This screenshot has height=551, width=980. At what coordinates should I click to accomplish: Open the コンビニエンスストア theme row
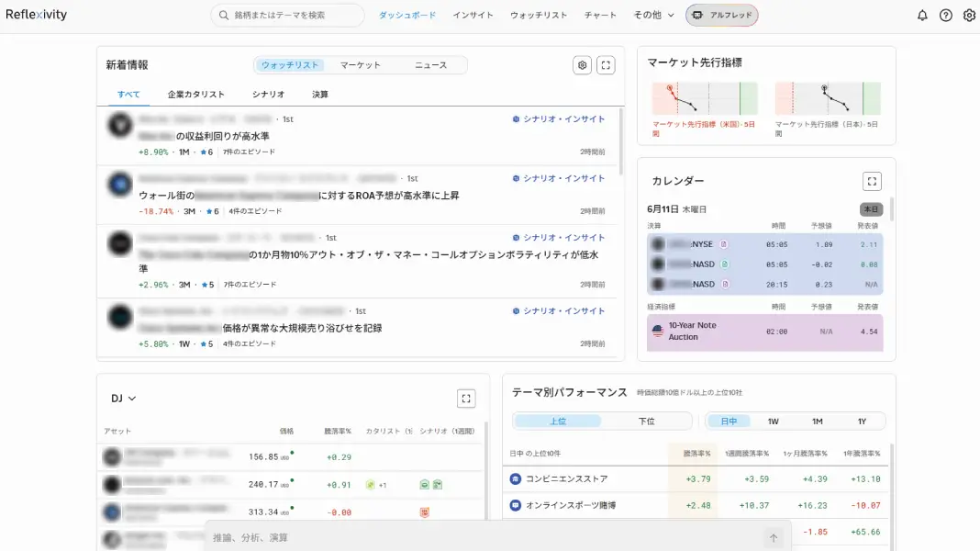pyautogui.click(x=696, y=479)
